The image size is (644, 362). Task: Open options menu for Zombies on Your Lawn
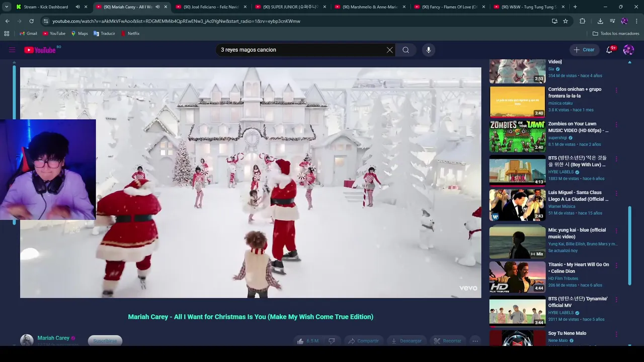tap(616, 125)
